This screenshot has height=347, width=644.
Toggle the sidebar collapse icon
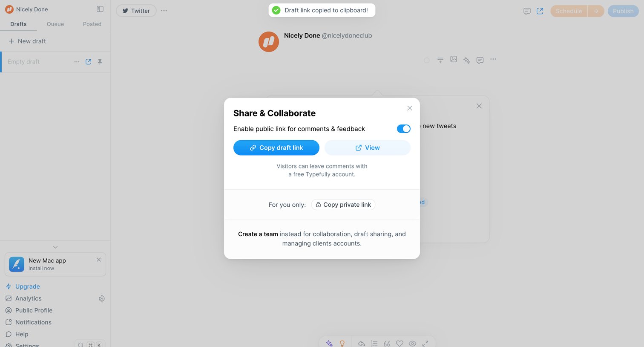pyautogui.click(x=100, y=9)
